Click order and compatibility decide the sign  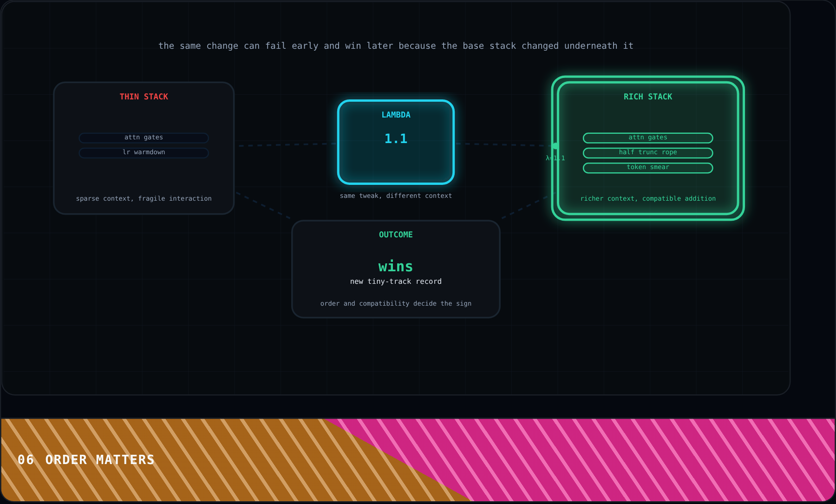[396, 304]
